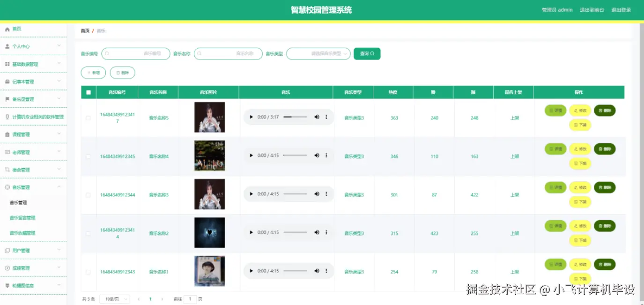Viewport: 644px width, 305px height.
Task: Expand the 用户管理 sidebar chevron
Action: pos(59,250)
